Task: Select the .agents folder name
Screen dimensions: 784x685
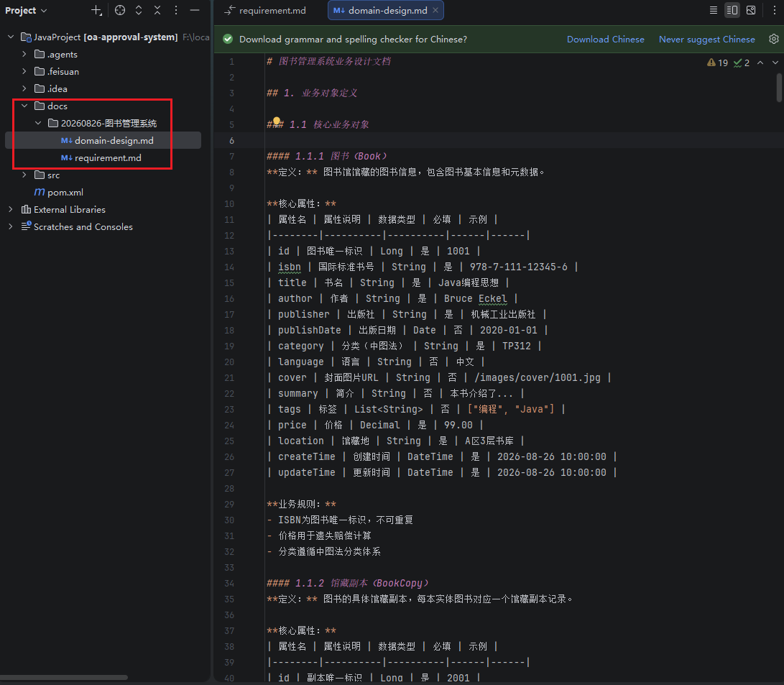Action: [63, 55]
